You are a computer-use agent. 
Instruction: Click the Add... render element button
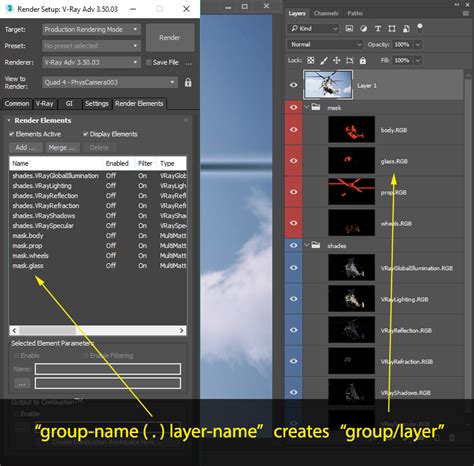(26, 147)
